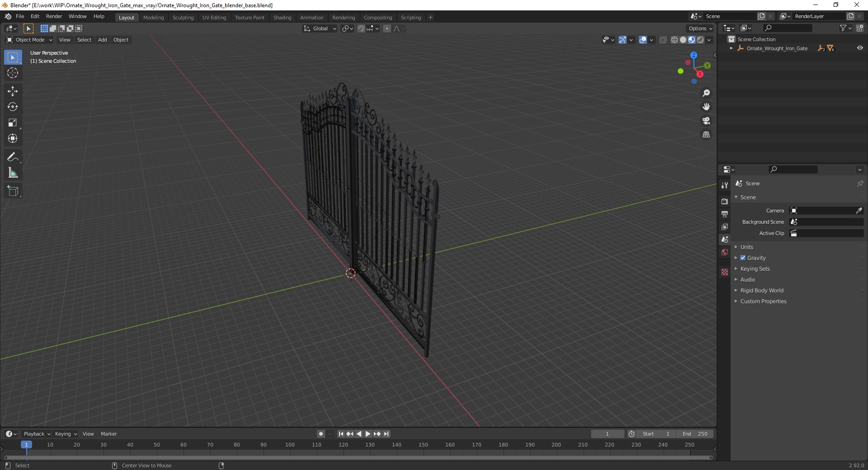868x470 pixels.
Task: Click the outliner filter funnel icon
Action: pos(843,28)
